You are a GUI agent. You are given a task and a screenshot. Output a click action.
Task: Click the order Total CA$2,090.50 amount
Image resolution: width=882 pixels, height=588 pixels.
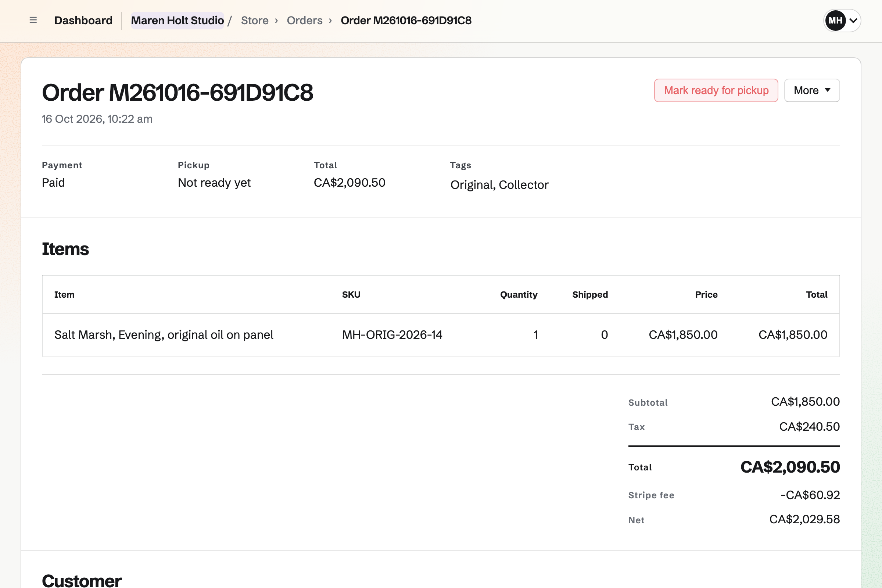point(790,467)
